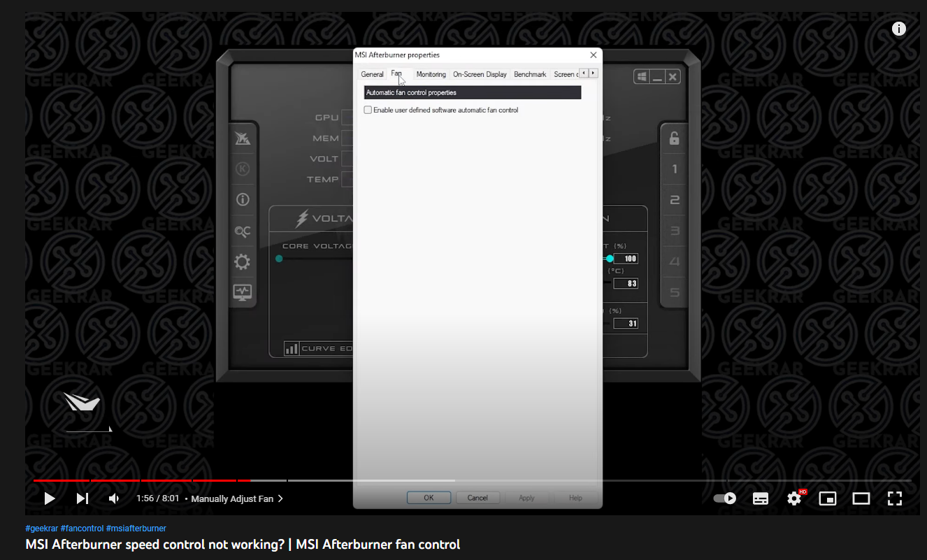Show video info card
The height and width of the screenshot is (560, 927).
(899, 29)
